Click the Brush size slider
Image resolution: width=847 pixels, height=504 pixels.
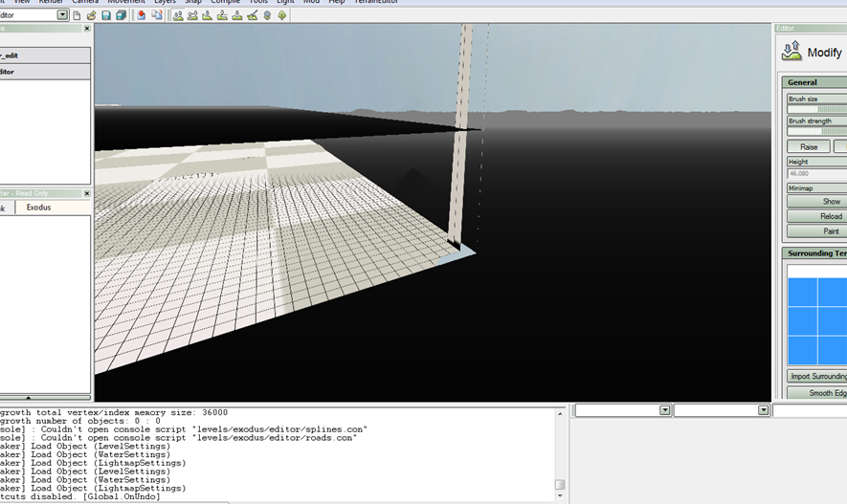pos(816,110)
